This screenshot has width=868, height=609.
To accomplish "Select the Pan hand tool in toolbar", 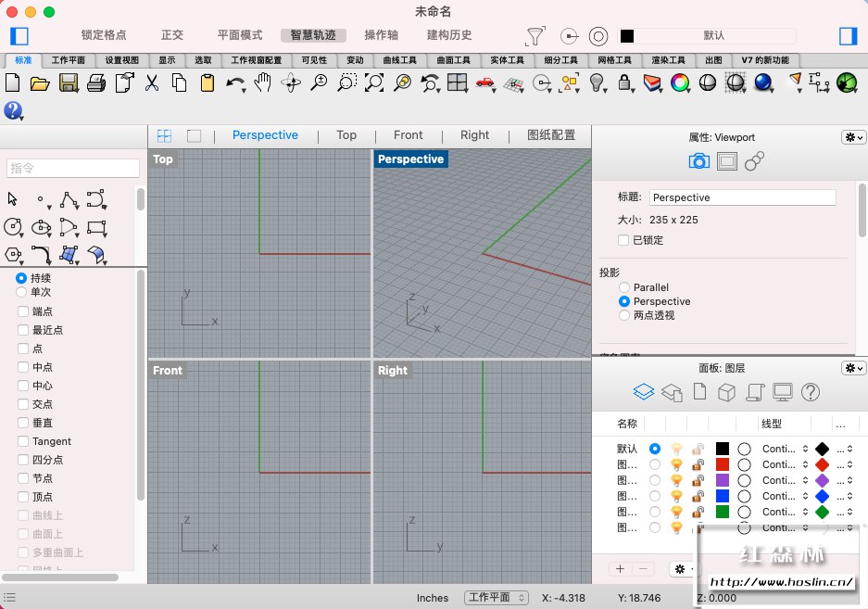I will 263,83.
